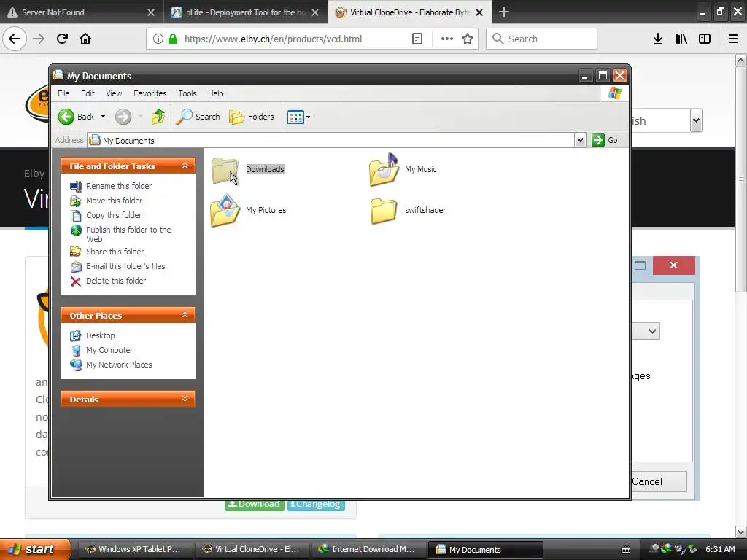Open a new Firefox tab
Image resolution: width=747 pixels, height=560 pixels.
click(503, 12)
